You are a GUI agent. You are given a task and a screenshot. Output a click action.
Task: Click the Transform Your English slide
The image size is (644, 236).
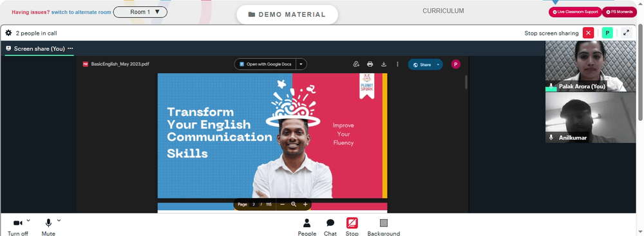pyautogui.click(x=272, y=136)
